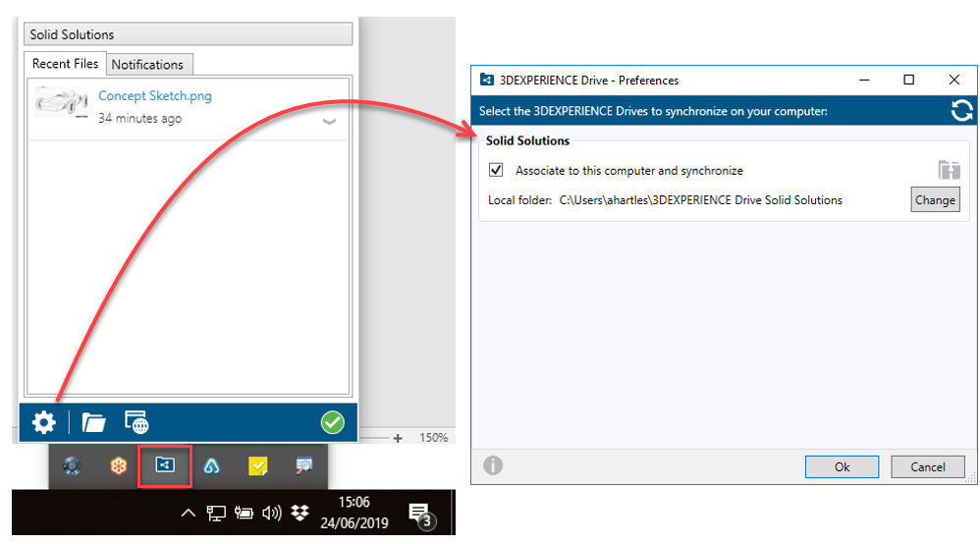The height and width of the screenshot is (544, 980).
Task: Click the Change local folder button
Action: click(x=934, y=199)
